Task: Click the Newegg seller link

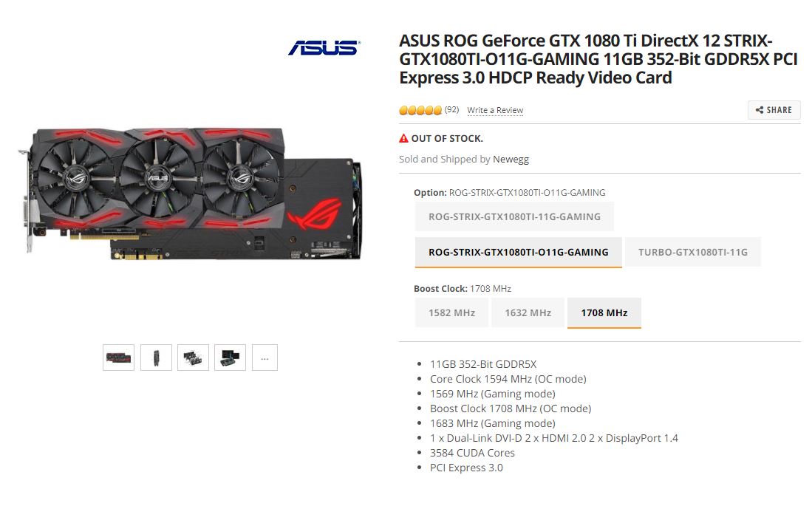Action: point(511,159)
